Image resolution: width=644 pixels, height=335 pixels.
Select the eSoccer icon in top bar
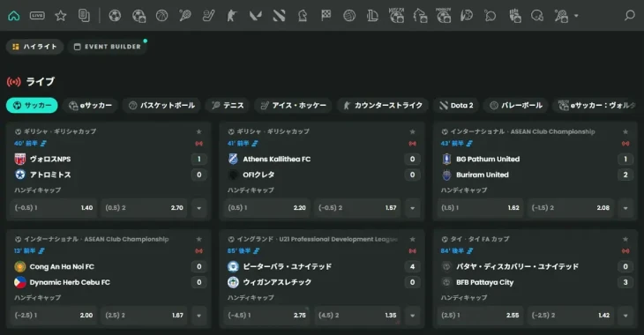point(139,16)
